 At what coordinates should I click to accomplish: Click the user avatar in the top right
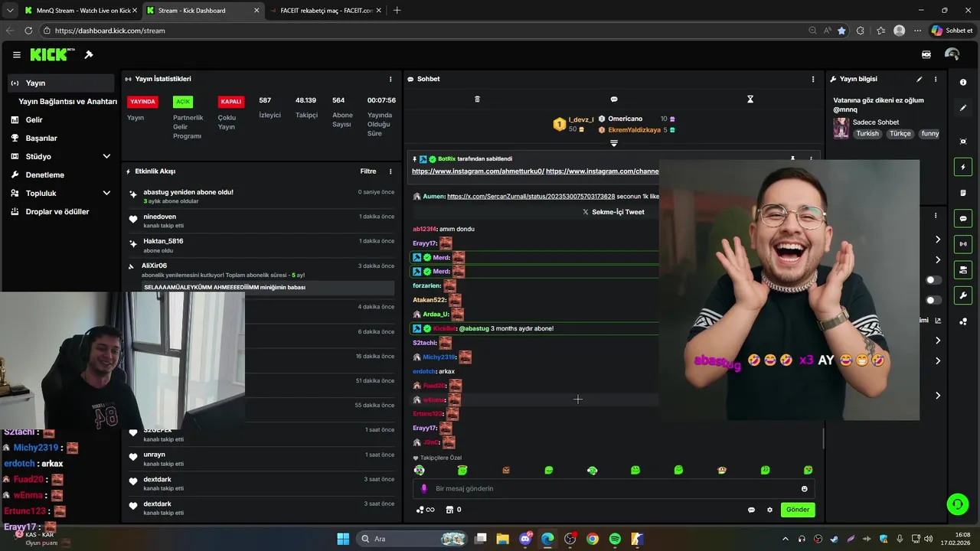[952, 54]
